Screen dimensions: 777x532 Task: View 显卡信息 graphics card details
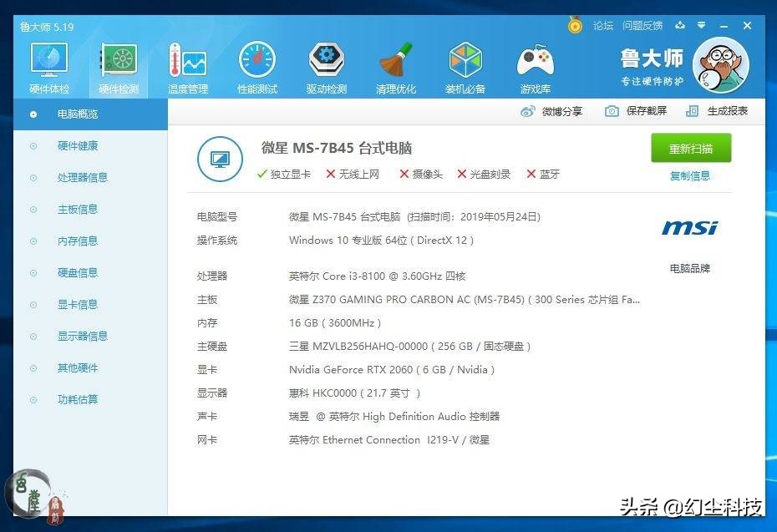click(79, 304)
